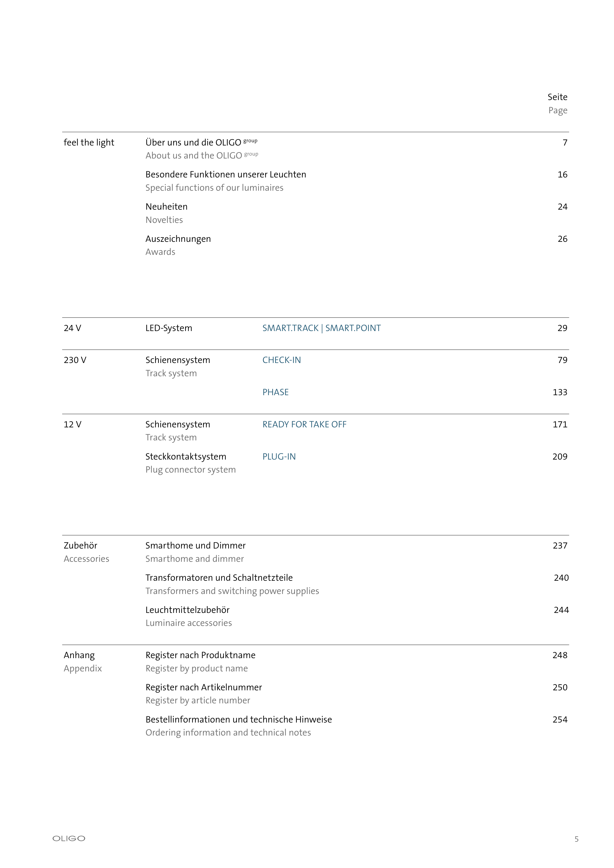
Task: Click Register nach Artikelnummer entry
Action: [204, 687]
